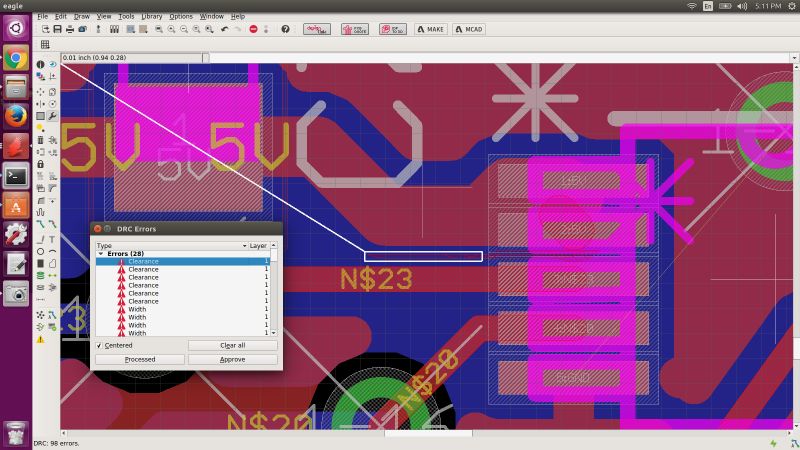The height and width of the screenshot is (450, 800).
Task: Click the undo arrow icon
Action: pyautogui.click(x=224, y=29)
